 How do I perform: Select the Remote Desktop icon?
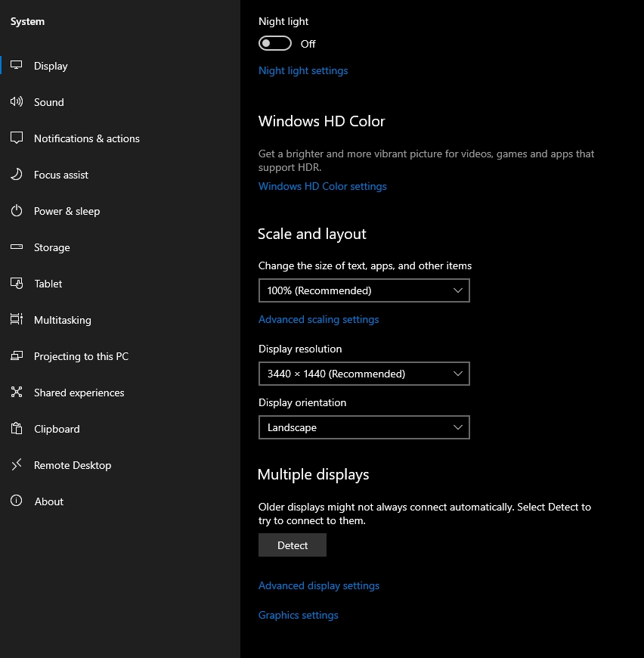click(17, 465)
